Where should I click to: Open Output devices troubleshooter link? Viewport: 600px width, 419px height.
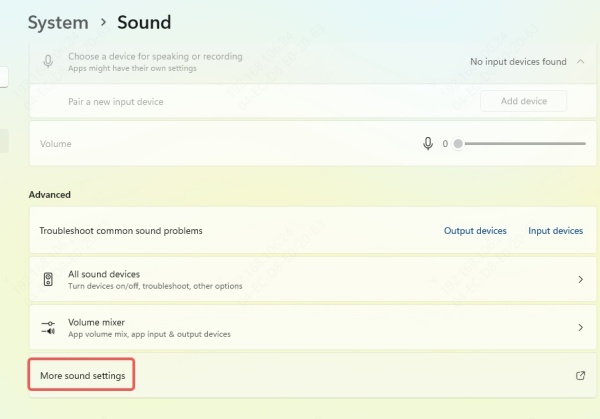[475, 231]
